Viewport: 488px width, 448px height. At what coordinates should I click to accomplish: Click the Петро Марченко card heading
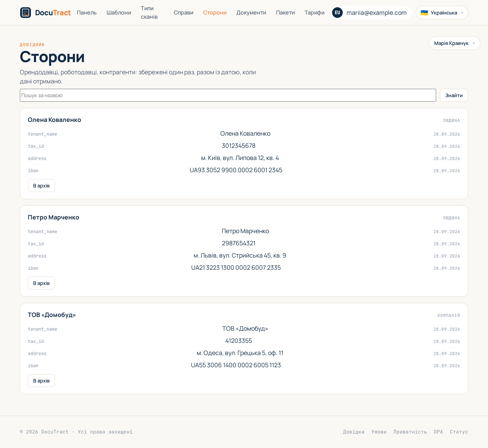53,217
